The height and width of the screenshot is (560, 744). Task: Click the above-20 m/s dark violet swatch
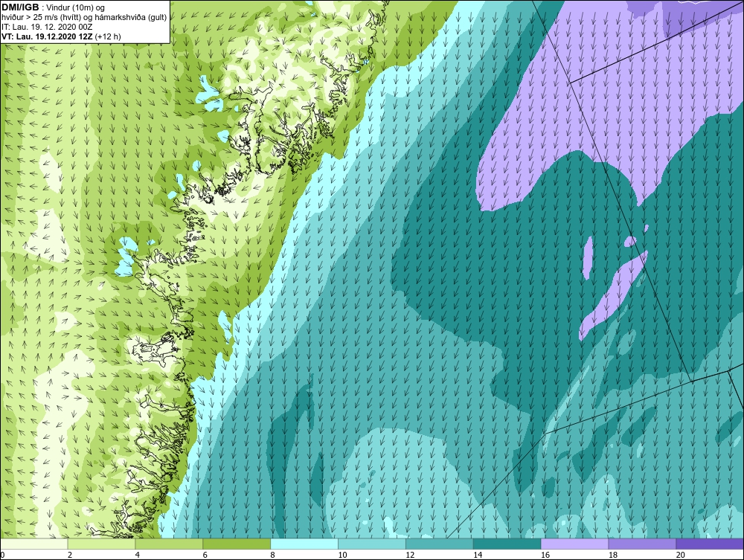[710, 544]
